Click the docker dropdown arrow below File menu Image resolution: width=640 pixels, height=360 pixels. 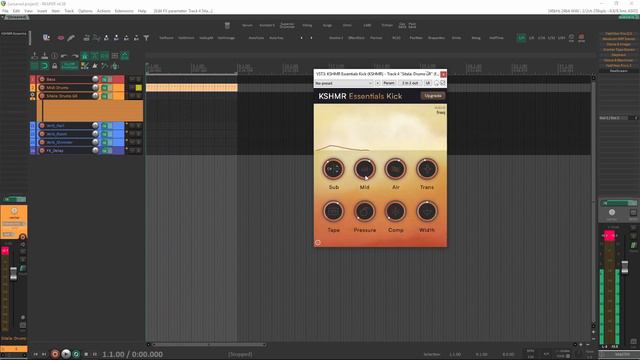pyautogui.click(x=2, y=18)
